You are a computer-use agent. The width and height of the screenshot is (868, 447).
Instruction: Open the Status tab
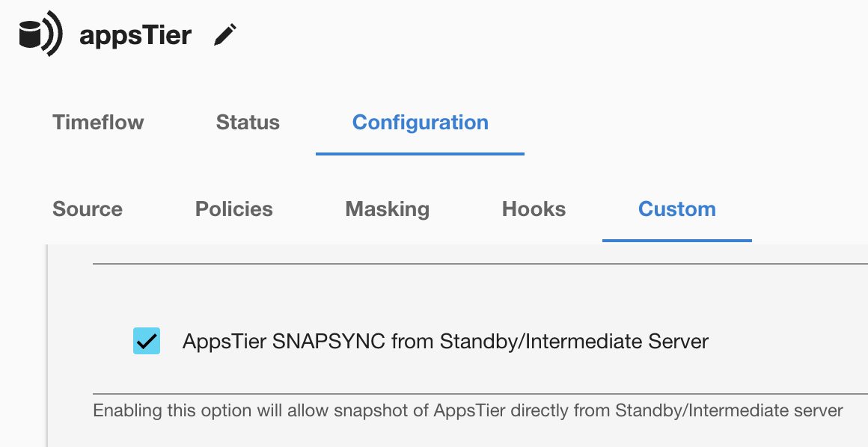tap(248, 123)
